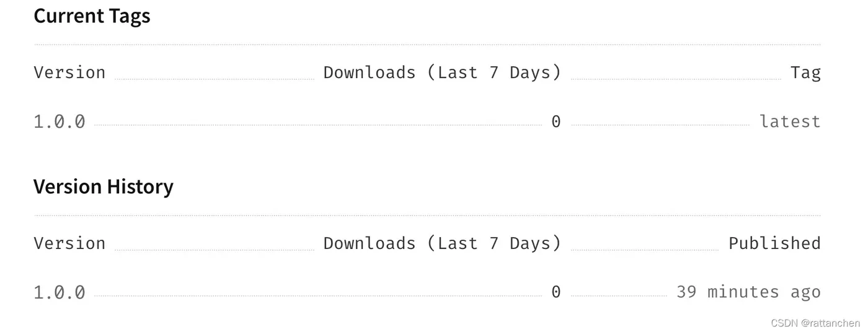Screen dimensions: 868x332
Task: Click Downloads (Last 7 Days) header under Current Tags
Action: tap(442, 72)
